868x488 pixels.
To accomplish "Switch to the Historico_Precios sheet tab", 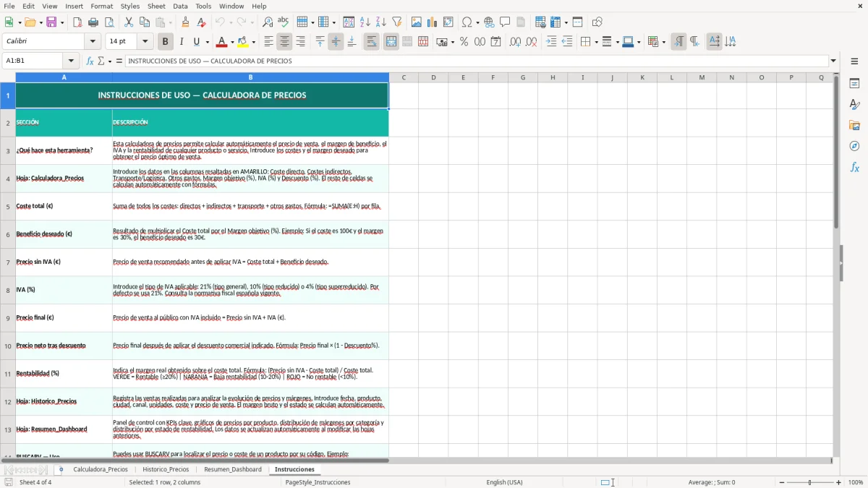I will click(166, 470).
